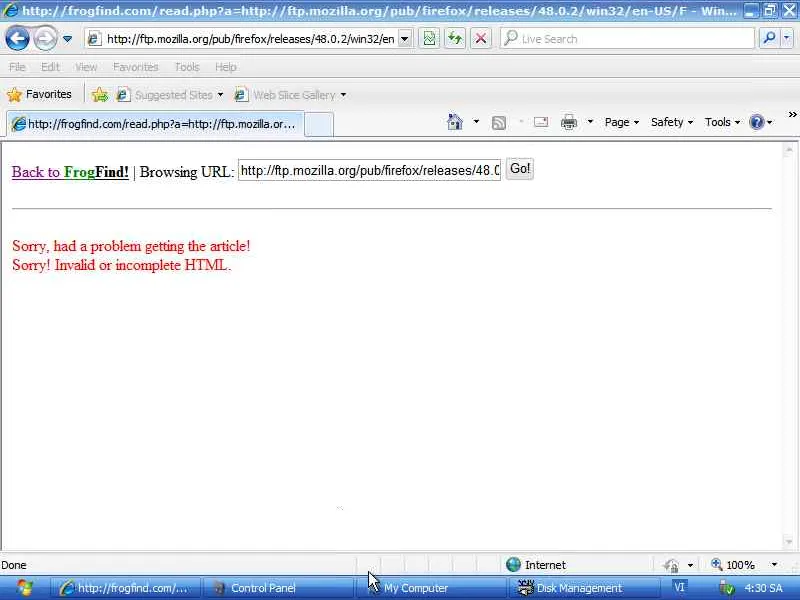
Task: Open the search provider dropdown arrow
Action: click(787, 38)
